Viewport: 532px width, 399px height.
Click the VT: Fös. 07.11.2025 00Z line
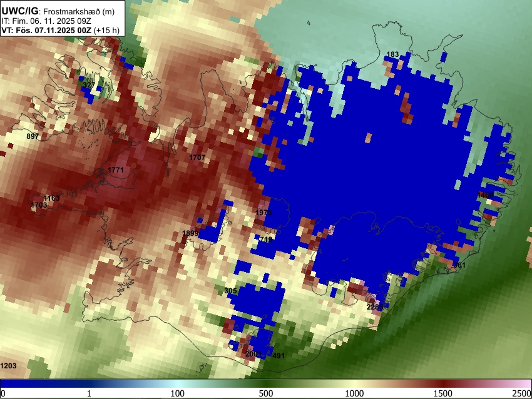(60, 30)
